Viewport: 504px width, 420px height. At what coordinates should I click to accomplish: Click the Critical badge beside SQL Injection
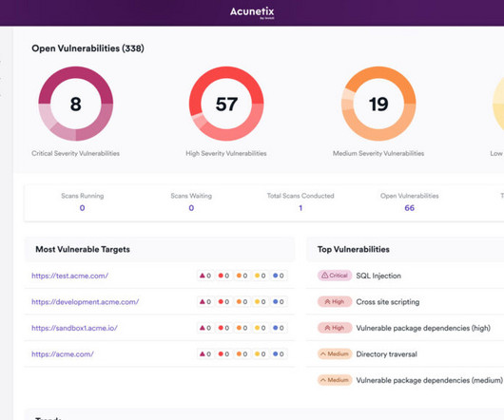pos(335,276)
